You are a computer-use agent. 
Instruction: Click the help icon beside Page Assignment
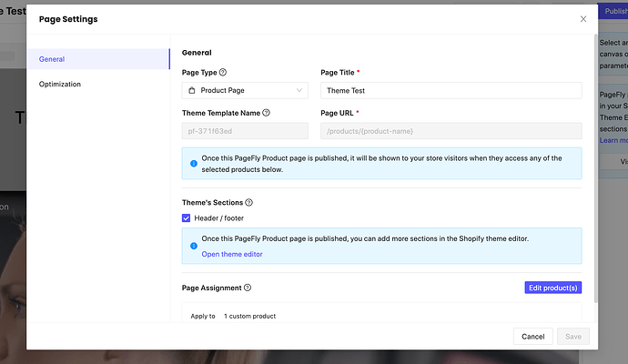click(248, 288)
